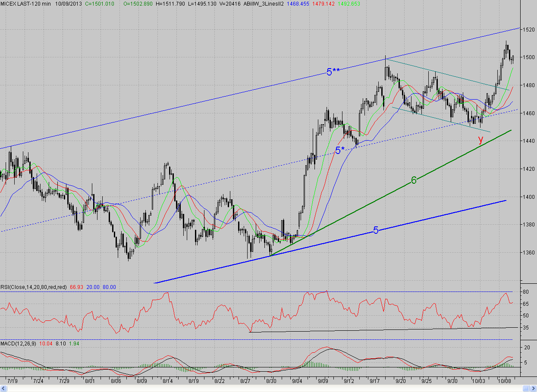Click the "MICEX LAST-120 min" chart title

[x=25, y=3]
